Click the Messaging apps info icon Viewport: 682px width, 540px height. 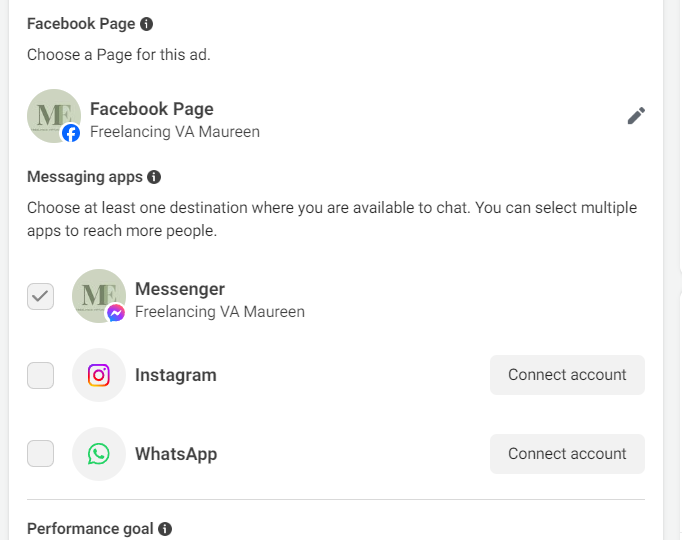coord(154,177)
